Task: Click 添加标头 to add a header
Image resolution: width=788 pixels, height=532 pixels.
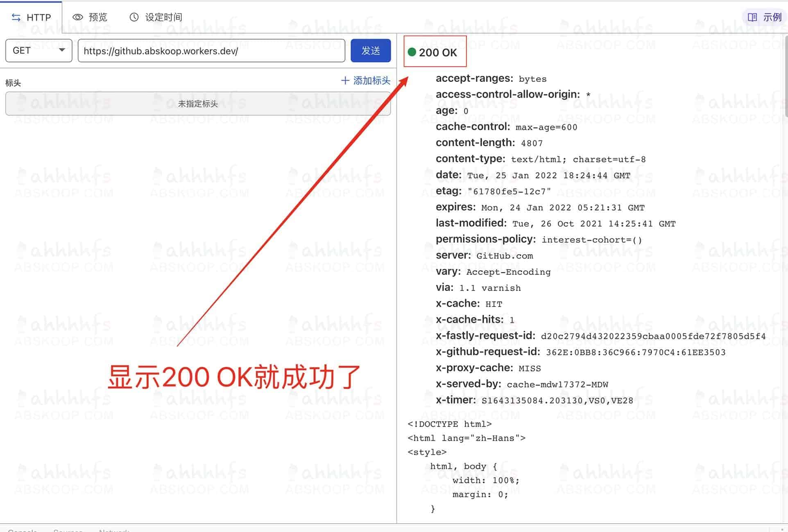Action: [x=366, y=81]
